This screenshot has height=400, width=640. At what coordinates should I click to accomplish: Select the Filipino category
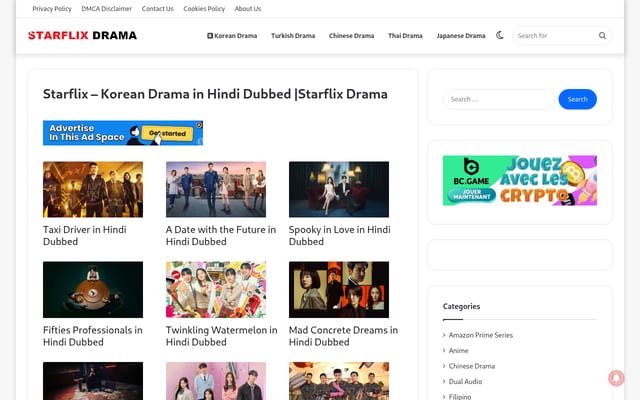tap(460, 396)
